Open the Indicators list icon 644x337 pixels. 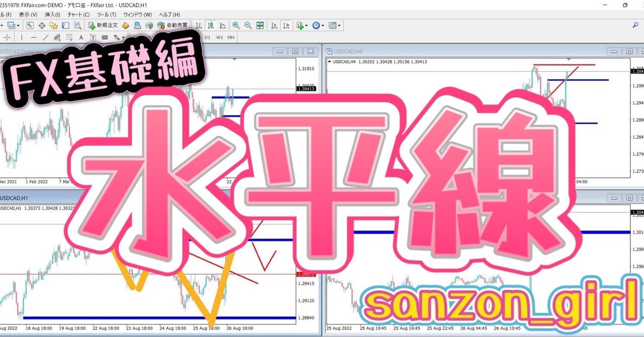coord(300,25)
